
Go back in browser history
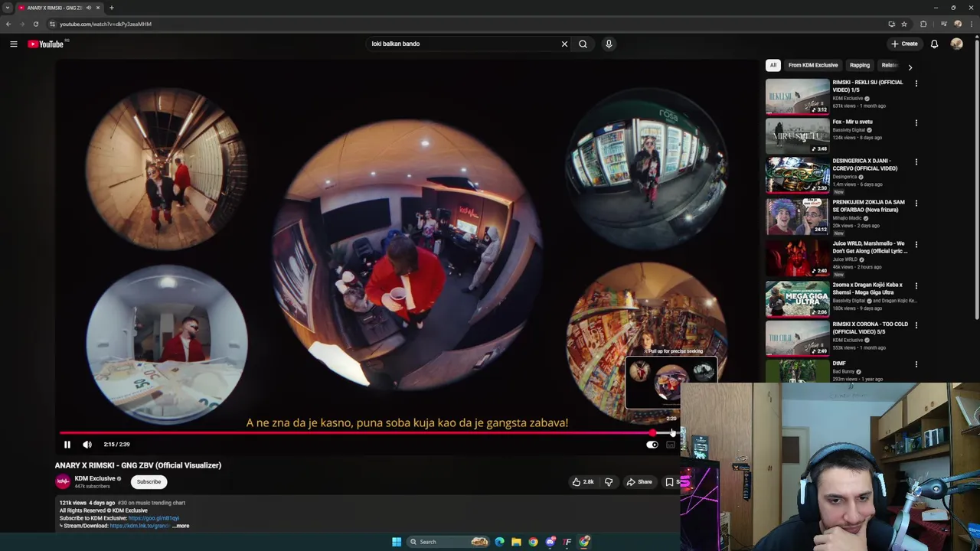[8, 24]
